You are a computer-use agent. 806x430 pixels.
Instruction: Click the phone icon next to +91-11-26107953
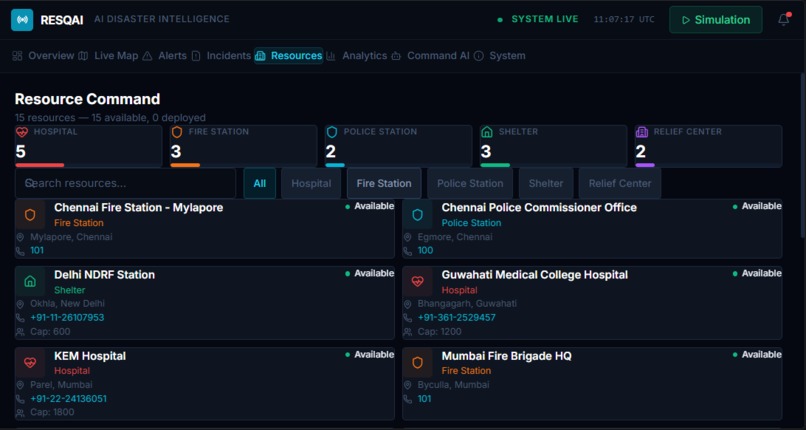click(x=20, y=318)
